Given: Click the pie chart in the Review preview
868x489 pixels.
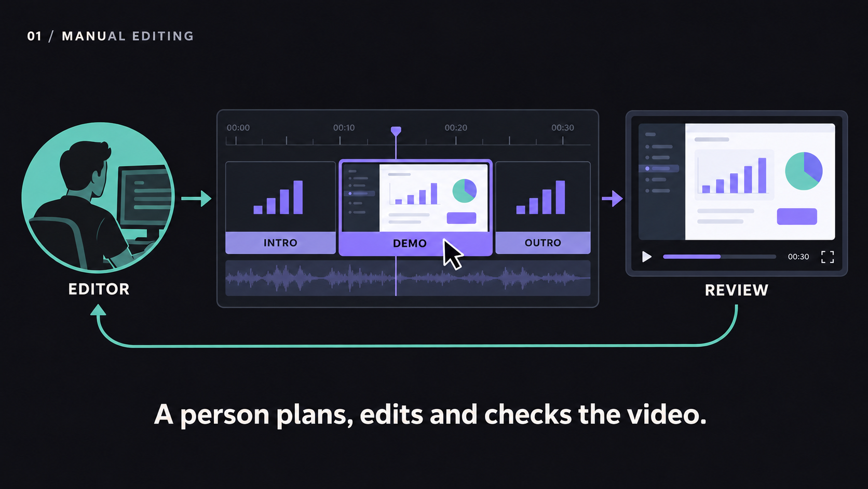Looking at the screenshot, I should click(804, 171).
